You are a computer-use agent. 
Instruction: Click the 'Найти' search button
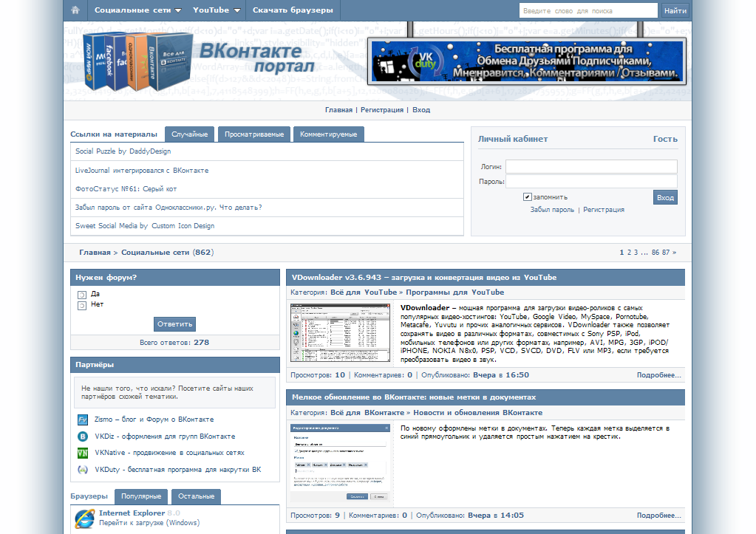pyautogui.click(x=675, y=10)
